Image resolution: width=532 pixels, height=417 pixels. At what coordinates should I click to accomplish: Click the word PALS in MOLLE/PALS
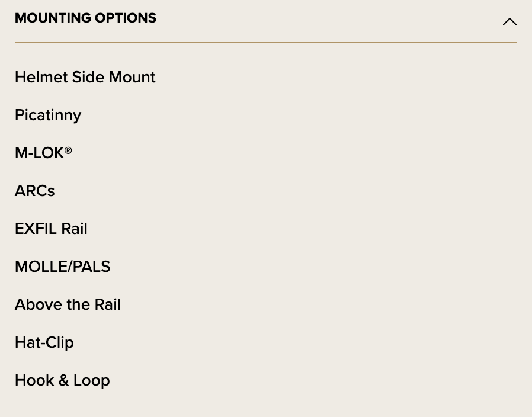point(92,267)
